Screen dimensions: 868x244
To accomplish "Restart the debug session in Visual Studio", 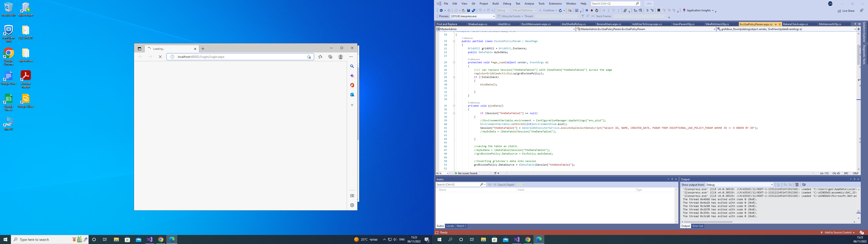I will click(597, 10).
